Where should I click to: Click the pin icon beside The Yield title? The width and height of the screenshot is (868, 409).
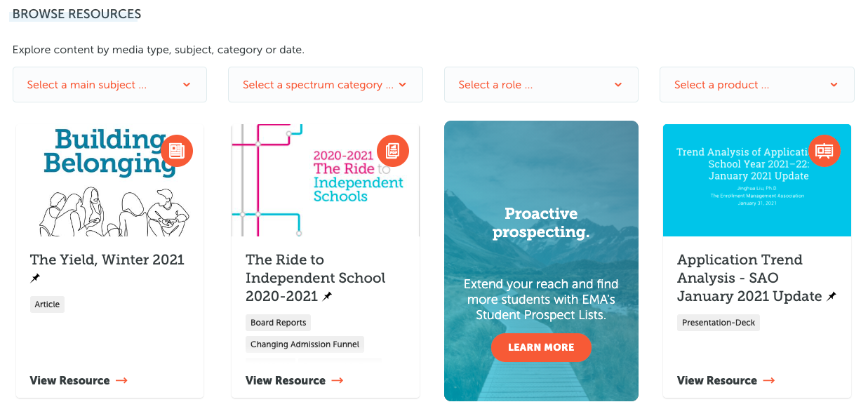pos(36,279)
